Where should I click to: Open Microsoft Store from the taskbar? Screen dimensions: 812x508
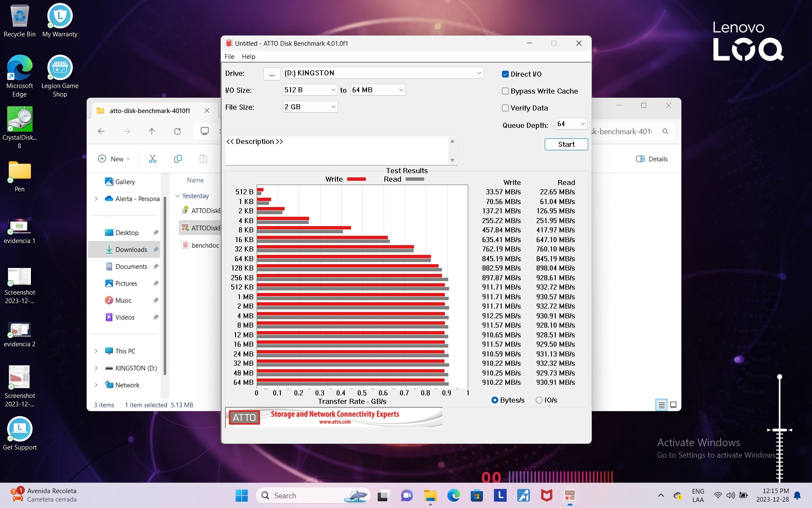(477, 495)
